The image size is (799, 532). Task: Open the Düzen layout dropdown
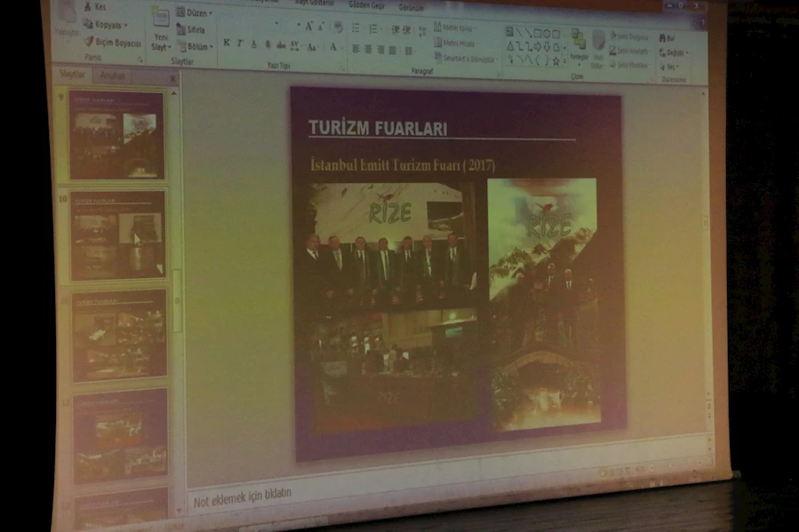click(x=194, y=12)
